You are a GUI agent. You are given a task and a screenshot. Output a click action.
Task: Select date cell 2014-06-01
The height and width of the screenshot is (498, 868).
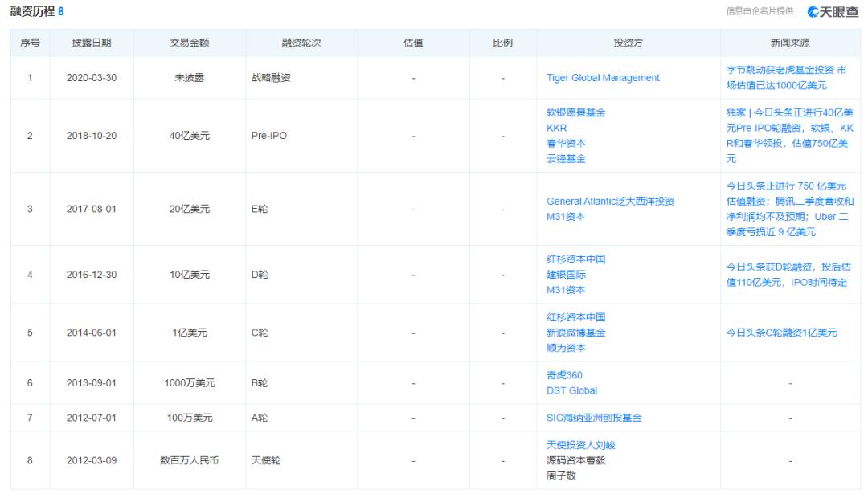tap(92, 333)
